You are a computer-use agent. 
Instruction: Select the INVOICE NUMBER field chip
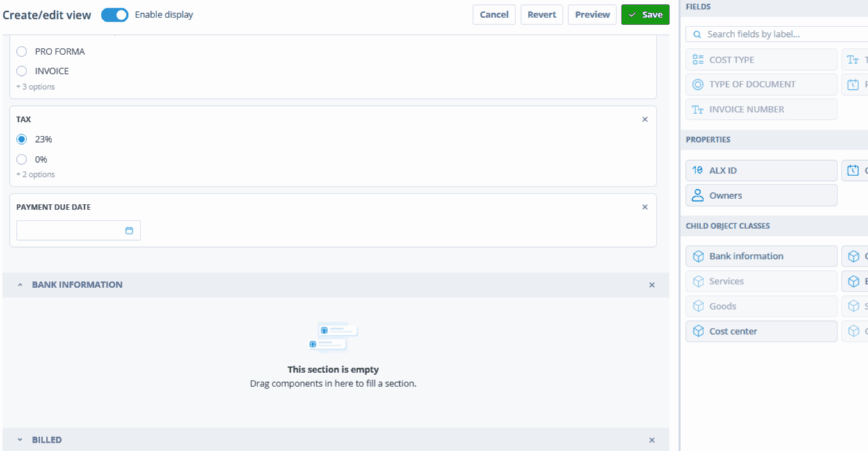point(762,109)
